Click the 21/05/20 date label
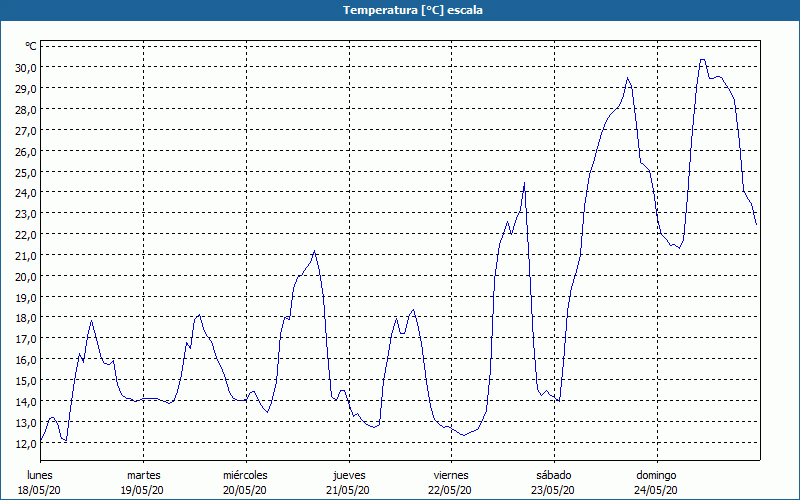This screenshot has height=500, width=800. [348, 490]
